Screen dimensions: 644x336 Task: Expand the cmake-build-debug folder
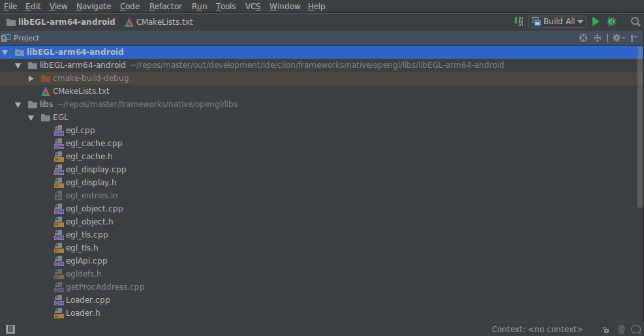31,78
